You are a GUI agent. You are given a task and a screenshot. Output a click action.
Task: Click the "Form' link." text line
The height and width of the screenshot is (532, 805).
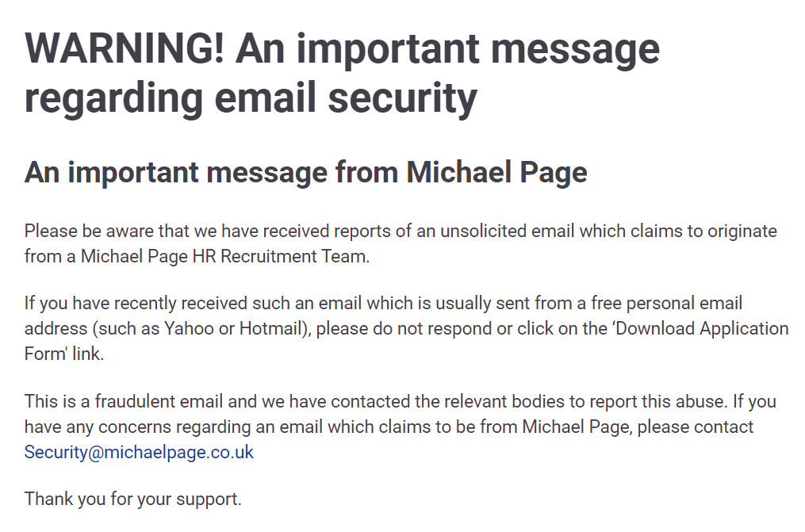[64, 354]
